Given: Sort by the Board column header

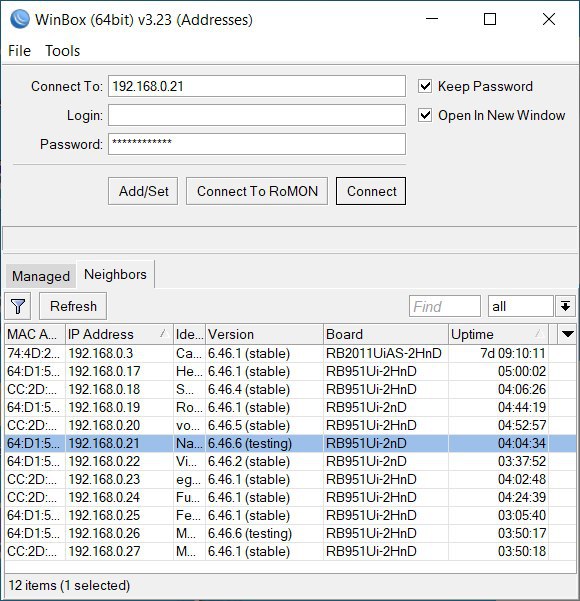Looking at the screenshot, I should click(x=386, y=334).
